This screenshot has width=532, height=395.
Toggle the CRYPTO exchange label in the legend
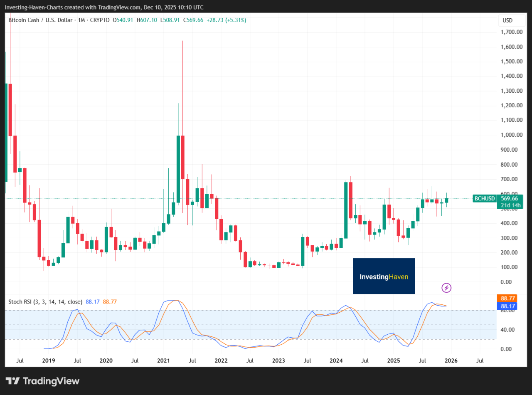pyautogui.click(x=100, y=20)
